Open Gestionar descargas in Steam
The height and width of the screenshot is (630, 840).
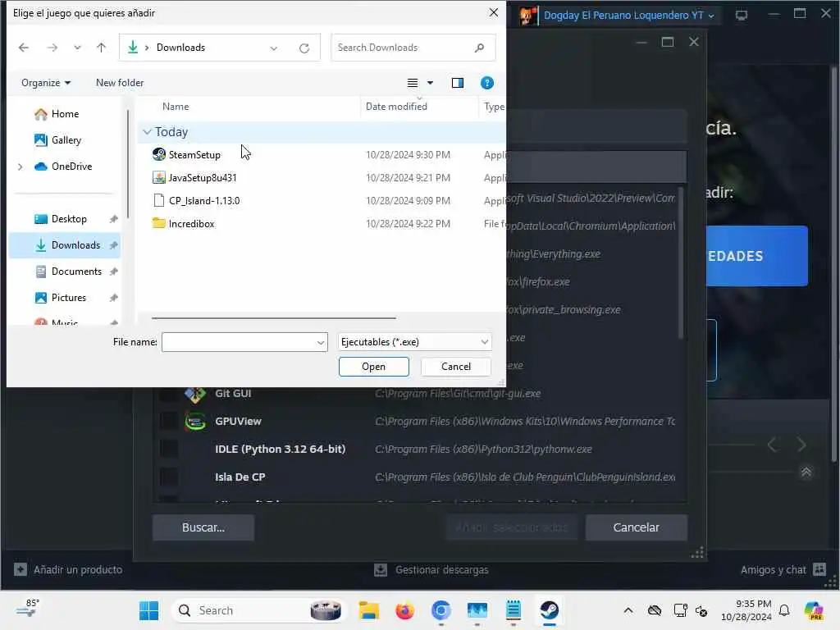(x=431, y=570)
